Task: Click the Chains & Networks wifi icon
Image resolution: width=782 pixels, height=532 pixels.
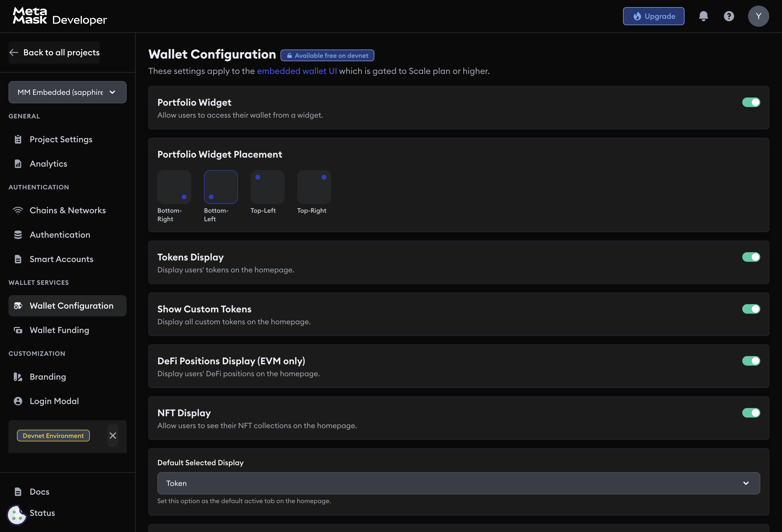Action: point(18,210)
